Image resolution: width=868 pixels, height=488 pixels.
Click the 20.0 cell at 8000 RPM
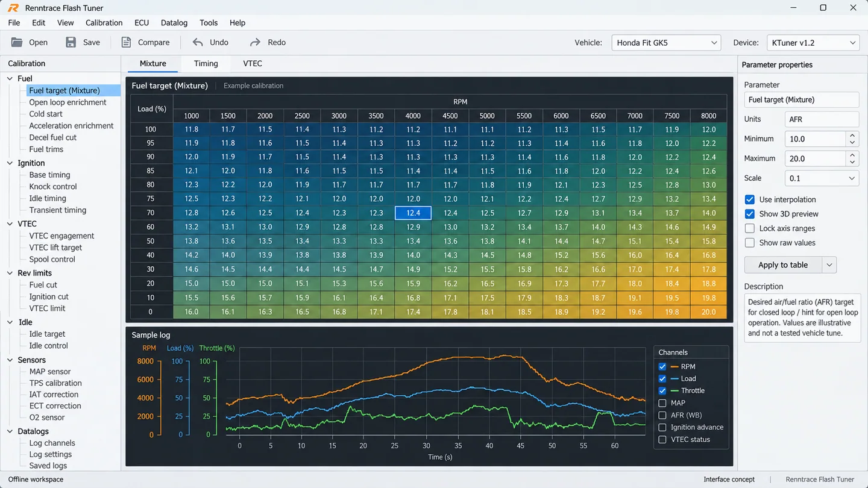click(709, 312)
